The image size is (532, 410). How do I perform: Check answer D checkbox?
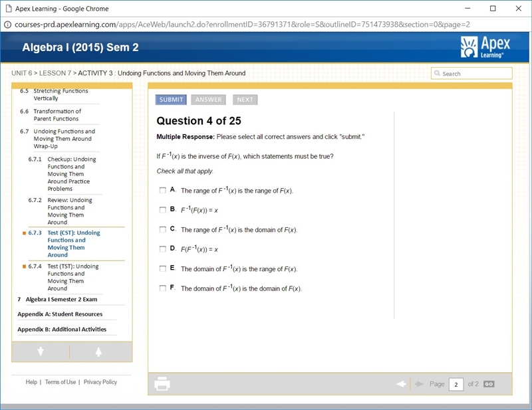tap(162, 249)
